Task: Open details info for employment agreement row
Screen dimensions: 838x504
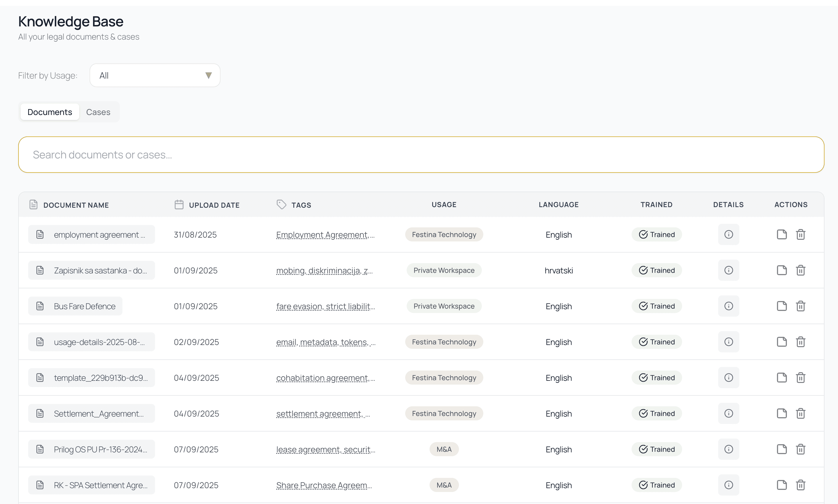Action: click(x=728, y=234)
